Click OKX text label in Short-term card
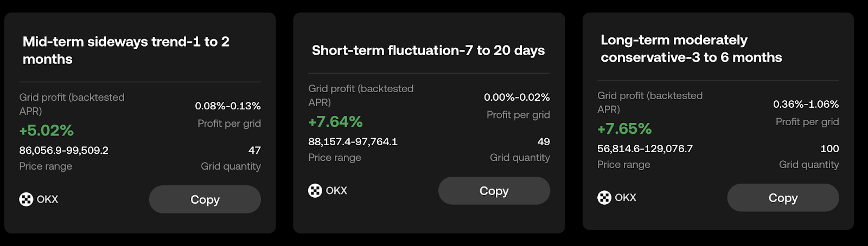Viewport: 868px width, 246px height. click(336, 191)
